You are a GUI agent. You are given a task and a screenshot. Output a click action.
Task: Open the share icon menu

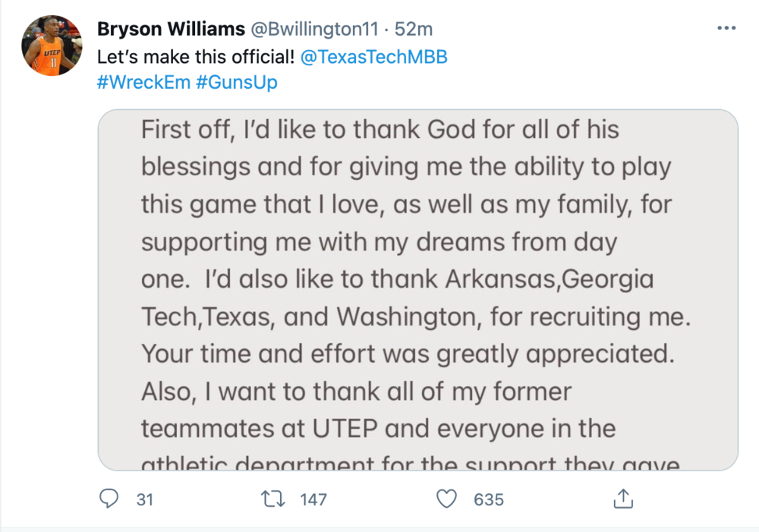tap(622, 499)
